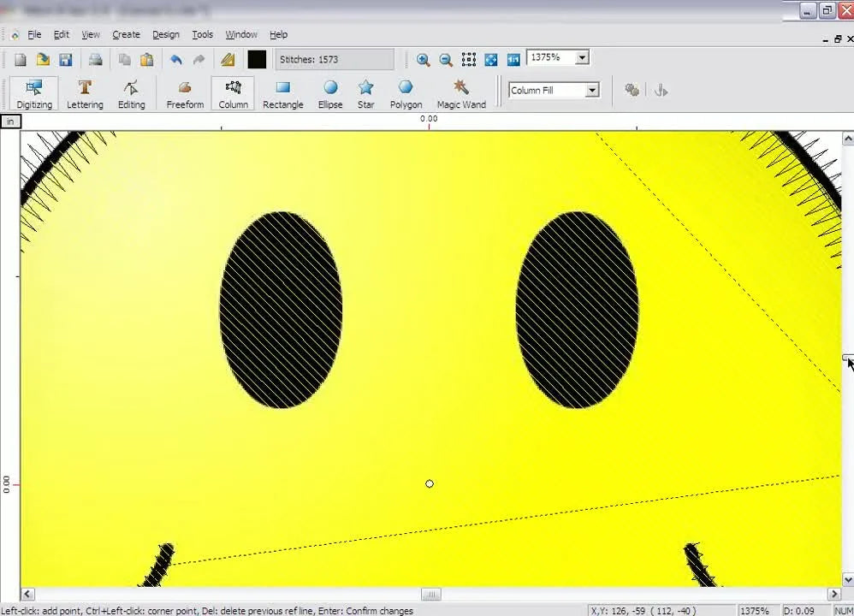854x616 pixels.
Task: Select the Star tool
Action: [365, 92]
